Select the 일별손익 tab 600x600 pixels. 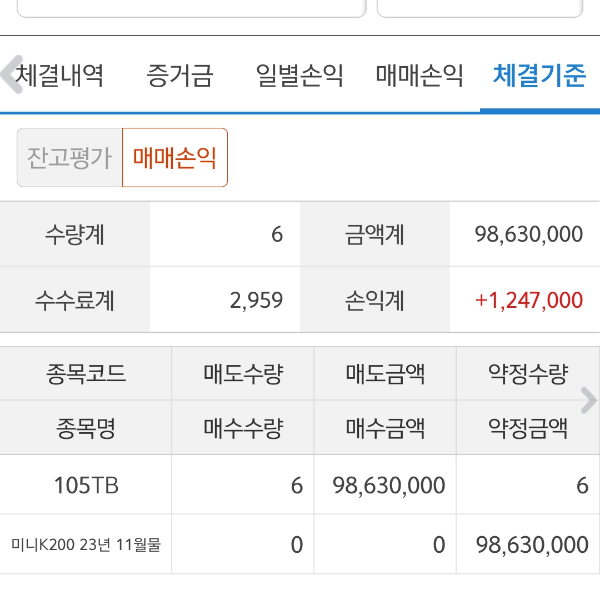(x=299, y=76)
